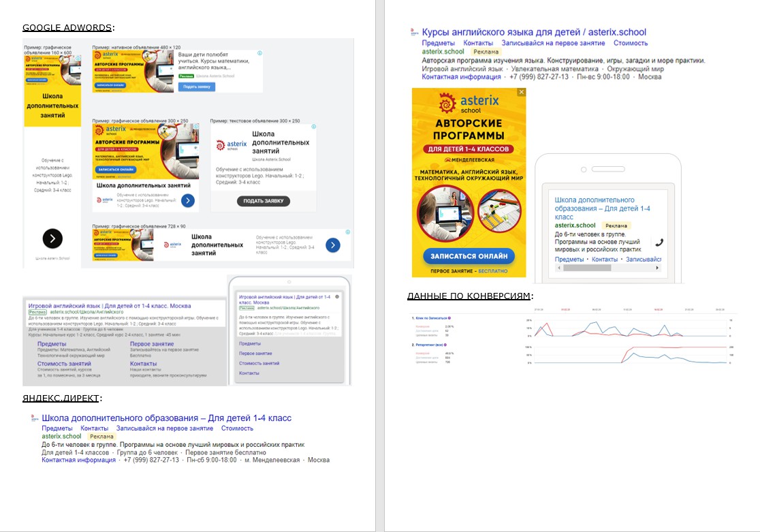This screenshot has height=532, width=760.
Task: Click Предметы sitelink in desktop Google search ad
Action: coord(52,343)
